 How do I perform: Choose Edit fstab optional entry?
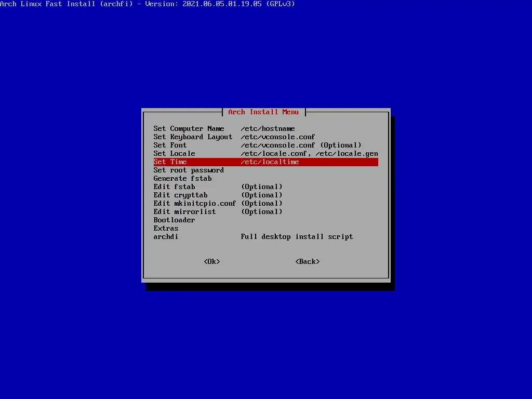[x=265, y=187]
